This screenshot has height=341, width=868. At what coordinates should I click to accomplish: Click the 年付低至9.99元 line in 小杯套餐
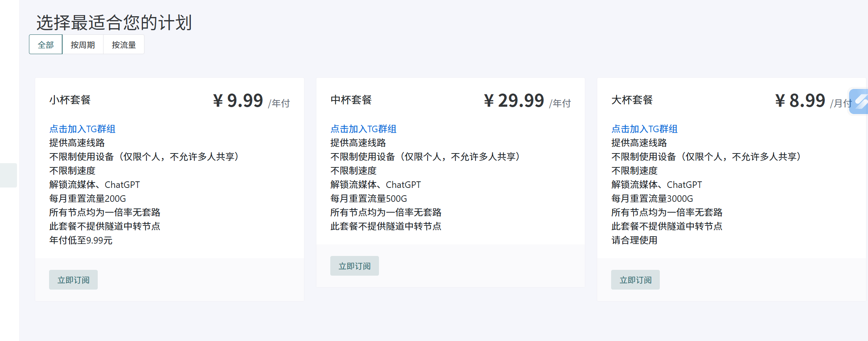pyautogui.click(x=81, y=240)
